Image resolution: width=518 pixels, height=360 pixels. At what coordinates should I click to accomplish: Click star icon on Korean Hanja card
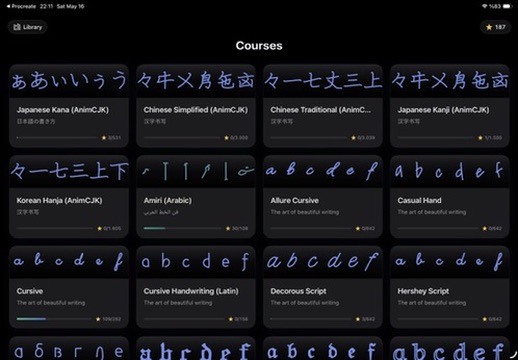point(99,228)
